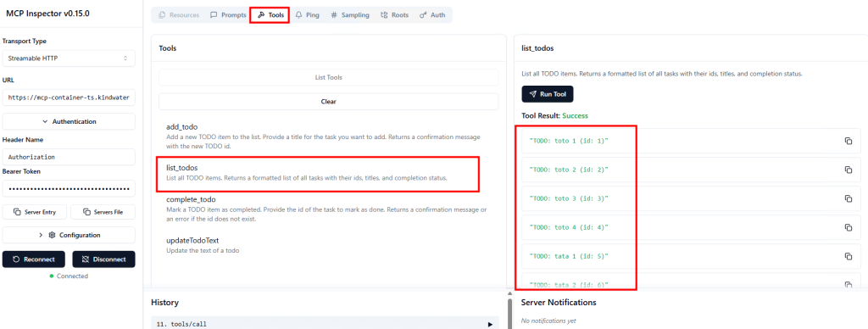Click the server URL input field
The image size is (868, 329).
pos(69,97)
